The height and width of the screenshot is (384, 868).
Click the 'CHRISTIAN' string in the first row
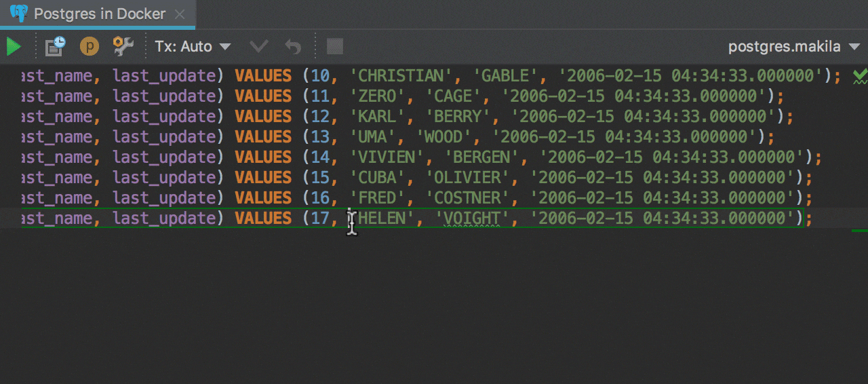(x=399, y=76)
